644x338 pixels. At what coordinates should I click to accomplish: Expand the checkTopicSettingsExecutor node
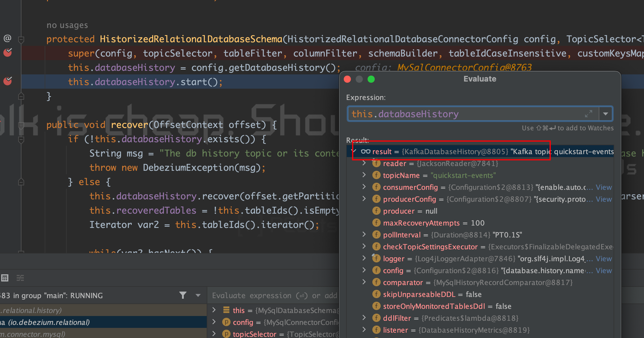pos(364,246)
